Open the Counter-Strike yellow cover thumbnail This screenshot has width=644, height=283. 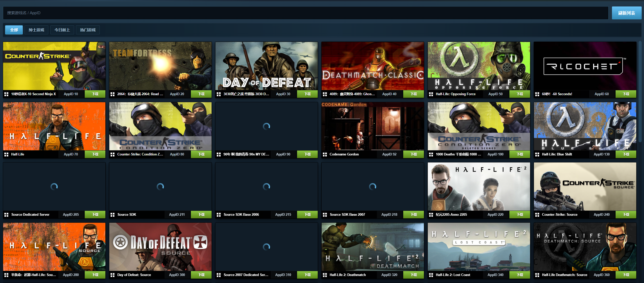(54, 66)
